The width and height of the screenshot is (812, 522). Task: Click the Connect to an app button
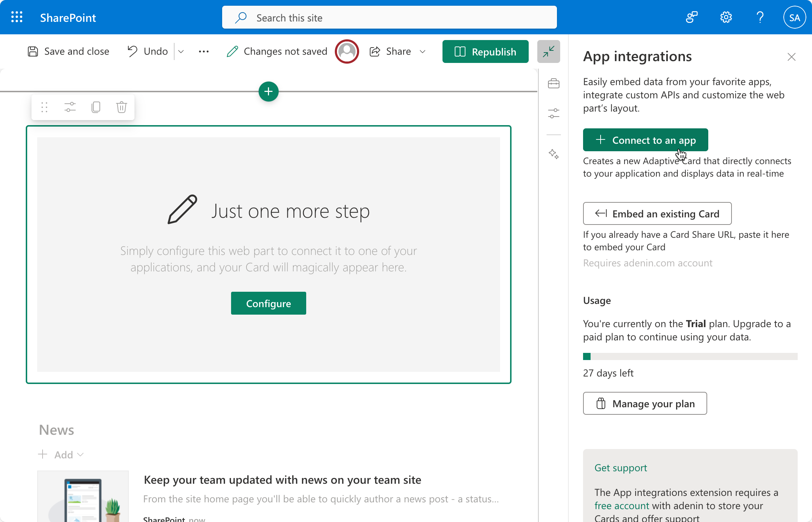pyautogui.click(x=645, y=140)
